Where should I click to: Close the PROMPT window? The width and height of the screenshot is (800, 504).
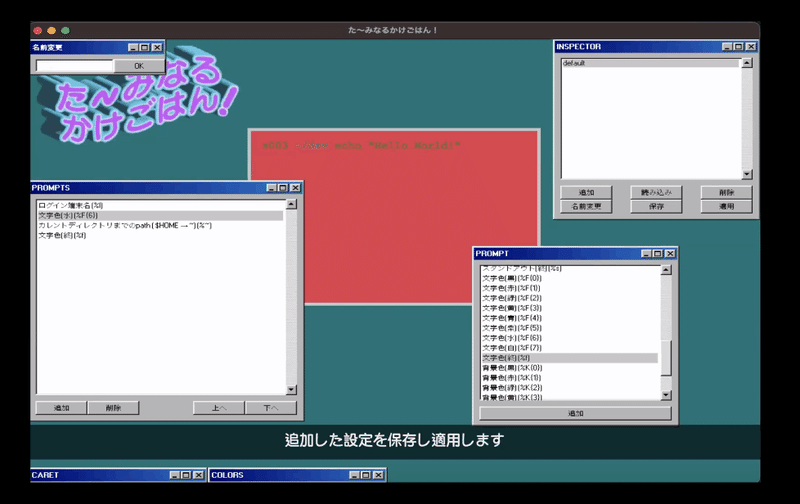point(670,254)
